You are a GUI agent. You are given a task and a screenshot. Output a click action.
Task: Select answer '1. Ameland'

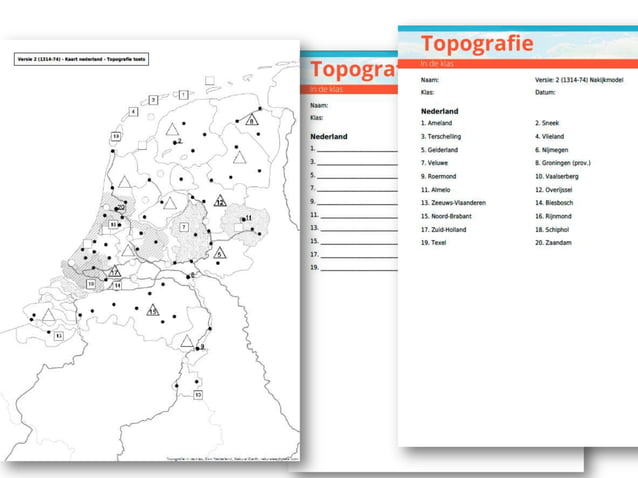[436, 123]
